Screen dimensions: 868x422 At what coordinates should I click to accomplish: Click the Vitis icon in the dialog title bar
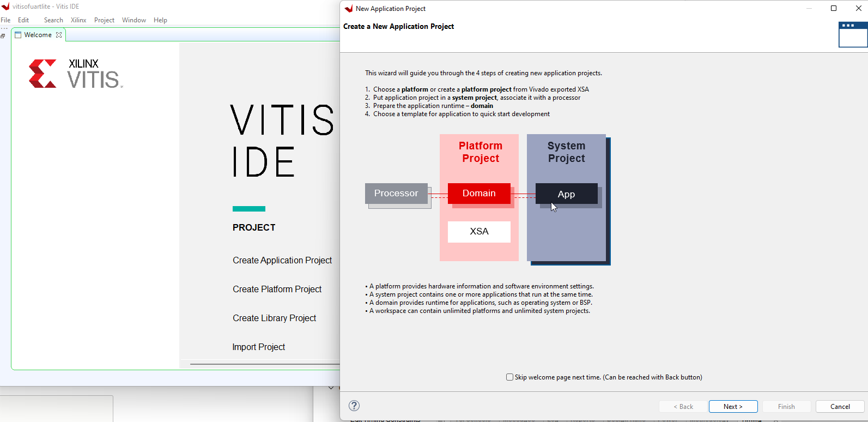(349, 9)
